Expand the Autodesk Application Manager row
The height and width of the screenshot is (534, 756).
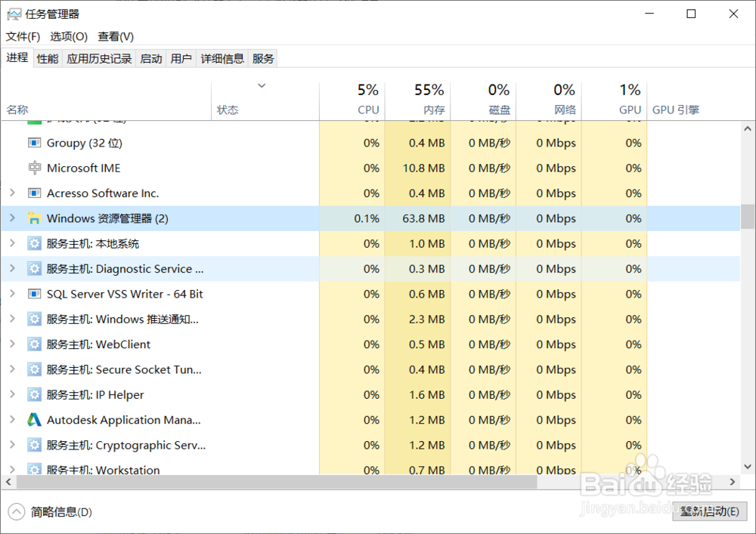tap(13, 420)
